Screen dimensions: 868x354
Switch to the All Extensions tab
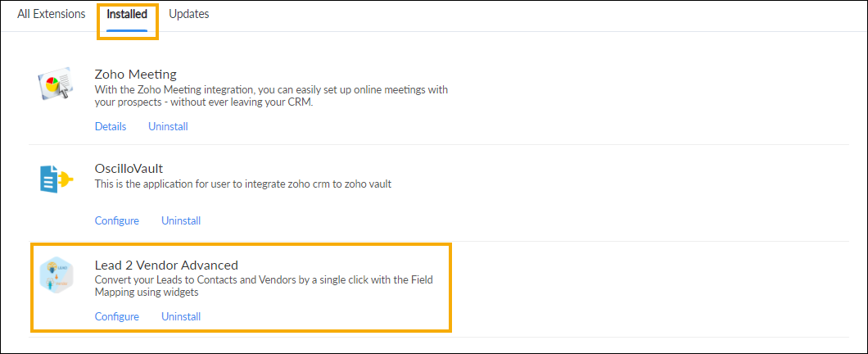(52, 15)
